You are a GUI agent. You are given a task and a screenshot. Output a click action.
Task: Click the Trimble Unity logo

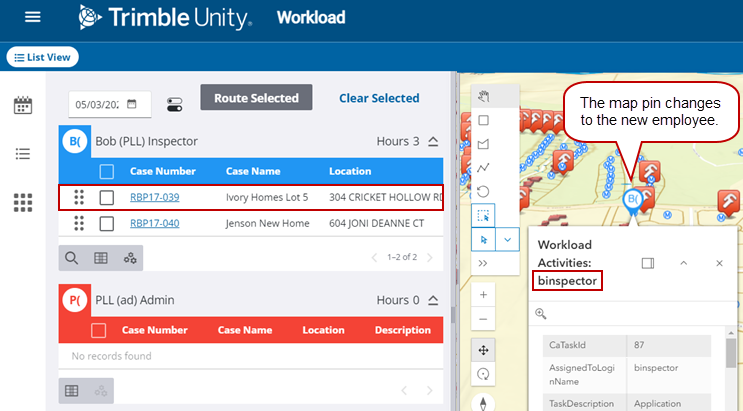[x=165, y=18]
